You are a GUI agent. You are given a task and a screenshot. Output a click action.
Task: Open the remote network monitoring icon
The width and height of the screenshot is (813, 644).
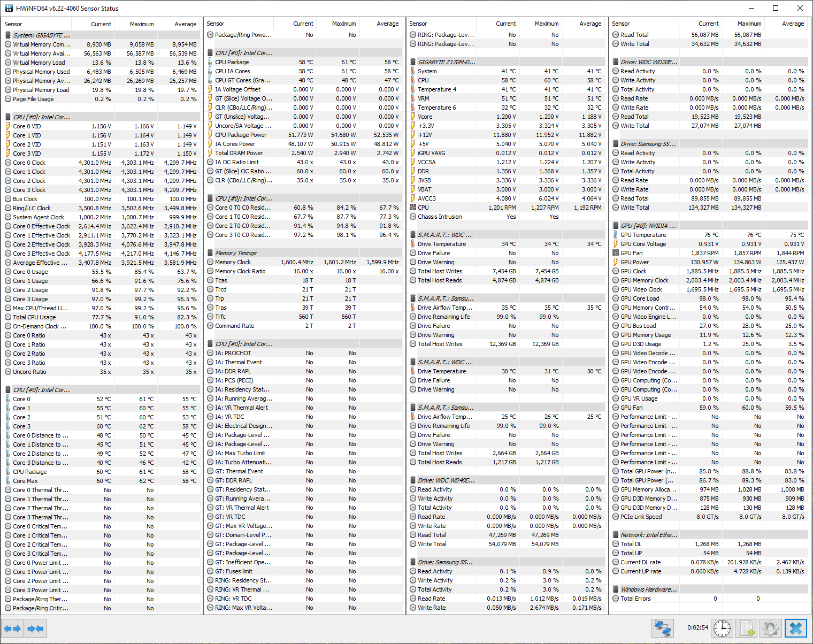pos(663,628)
